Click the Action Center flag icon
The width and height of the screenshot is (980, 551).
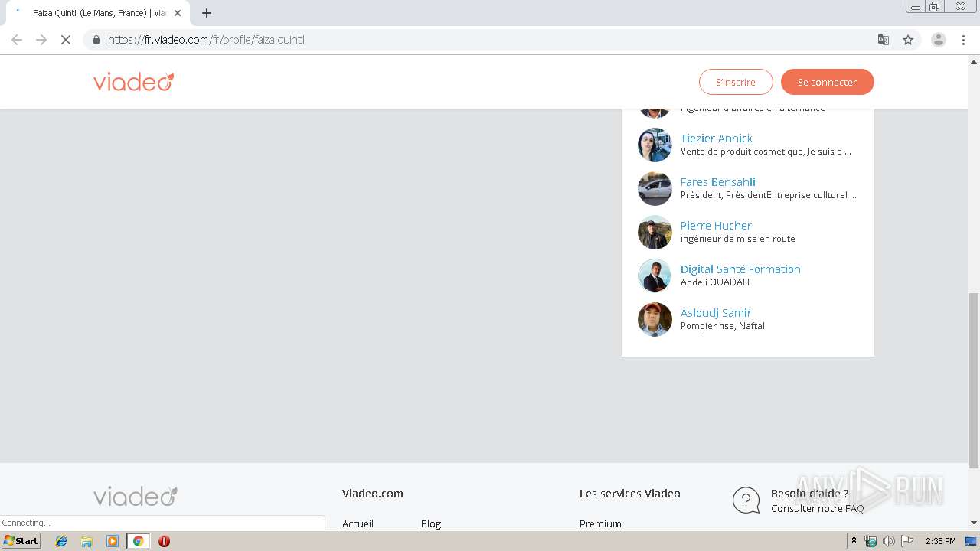[x=907, y=541]
